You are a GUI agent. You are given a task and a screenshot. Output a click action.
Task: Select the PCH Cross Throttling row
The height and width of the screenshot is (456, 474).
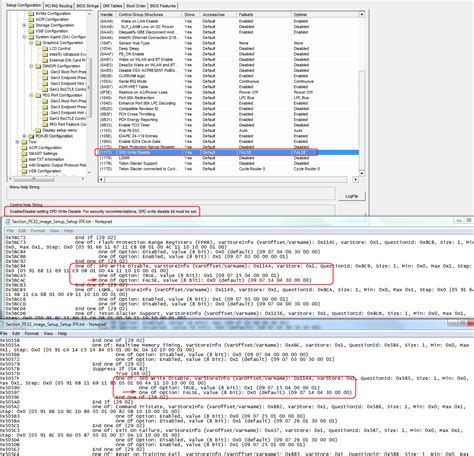click(x=229, y=114)
